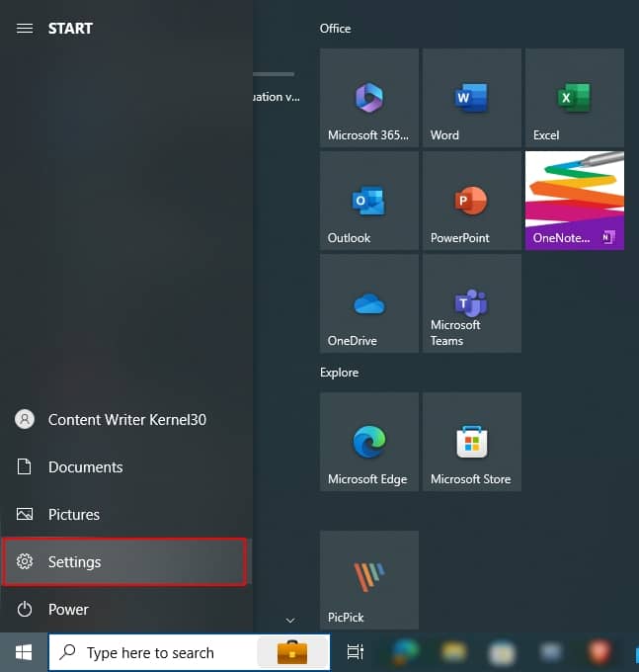Open the Content Writer Kernel30 account menu

point(124,420)
